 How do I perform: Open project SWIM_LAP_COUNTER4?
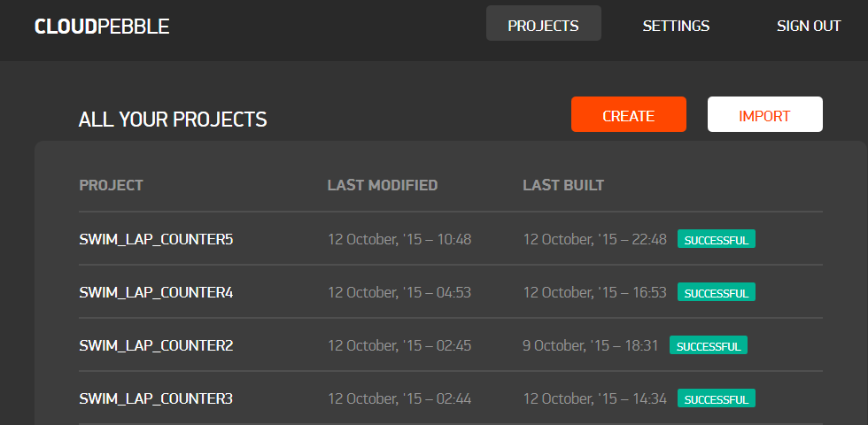pos(156,293)
